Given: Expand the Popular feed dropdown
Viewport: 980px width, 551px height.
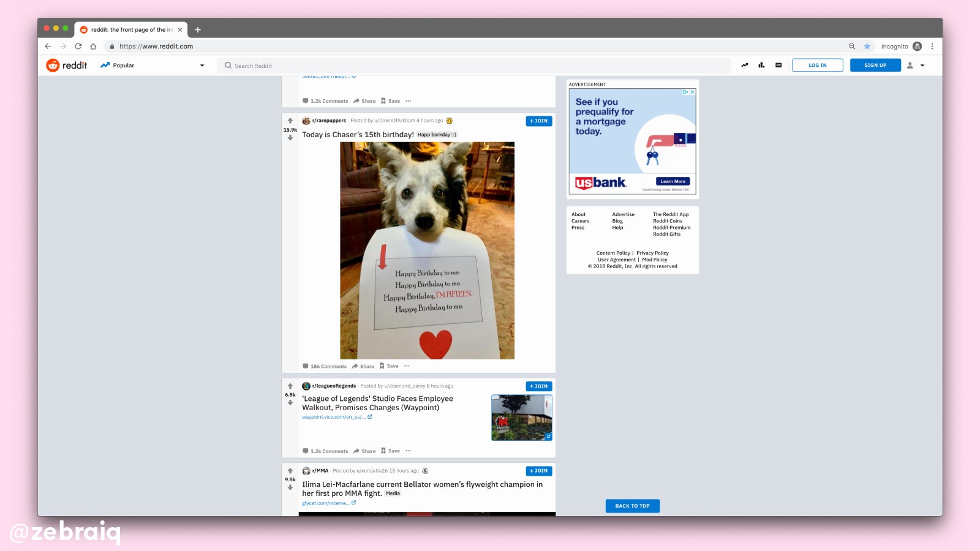Looking at the screenshot, I should (202, 66).
